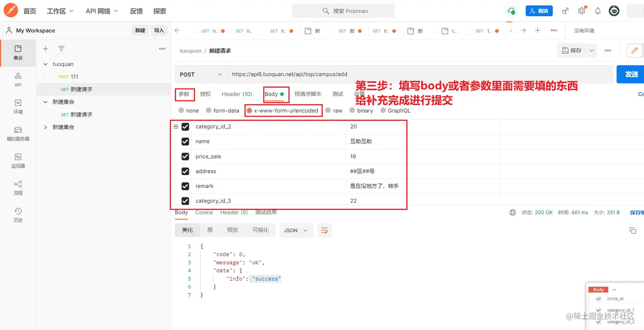The width and height of the screenshot is (644, 330).
Task: Open the 保存 save options arrow
Action: (x=592, y=51)
